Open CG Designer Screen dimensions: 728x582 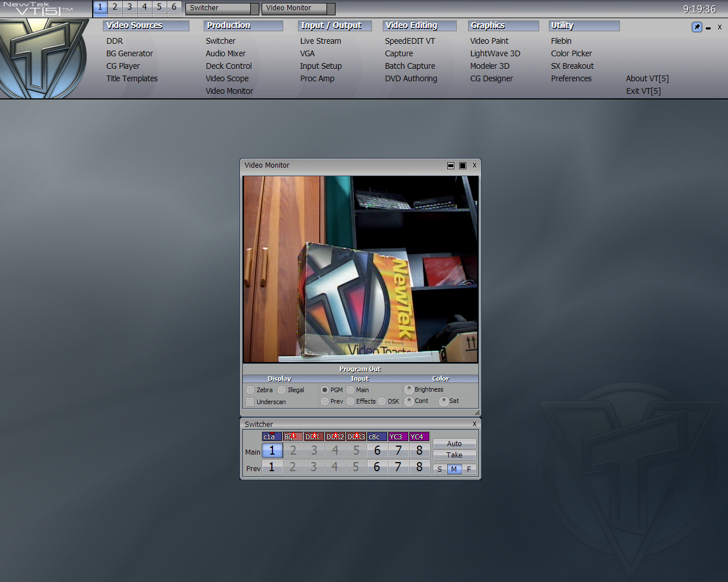(491, 78)
